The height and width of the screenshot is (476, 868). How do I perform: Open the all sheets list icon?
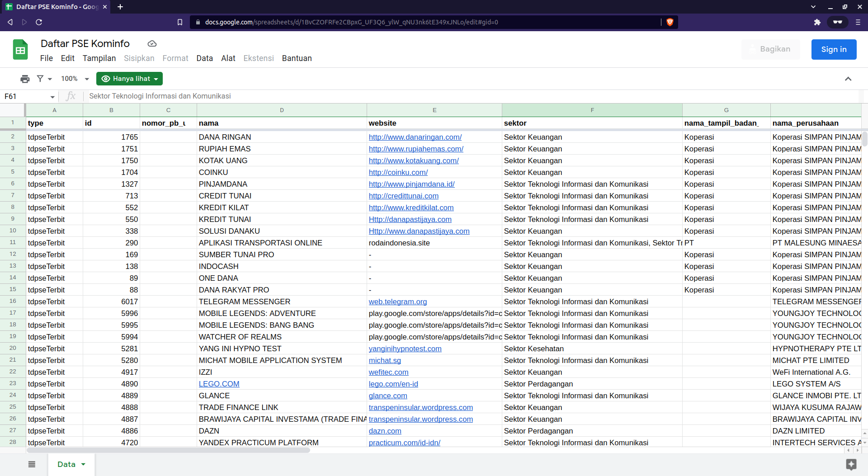point(31,464)
